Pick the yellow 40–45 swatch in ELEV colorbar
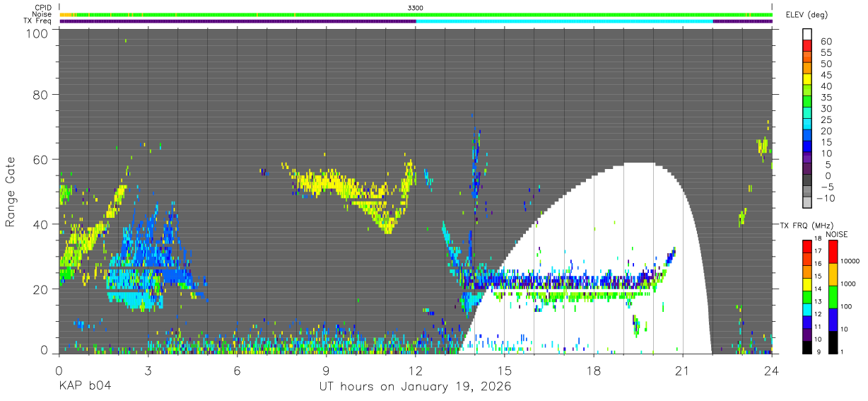Screen dimensions: 868x401 tap(807, 80)
